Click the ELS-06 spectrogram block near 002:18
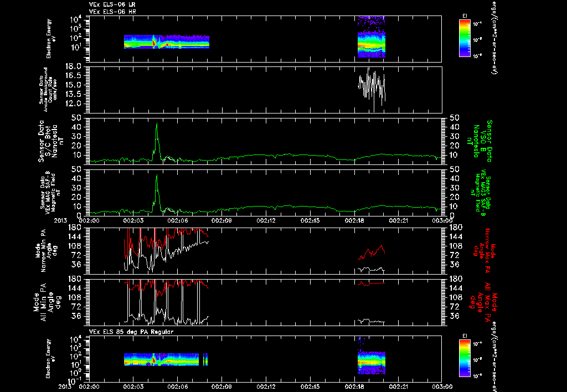Viewport: 567px width, 392px height. (372, 37)
